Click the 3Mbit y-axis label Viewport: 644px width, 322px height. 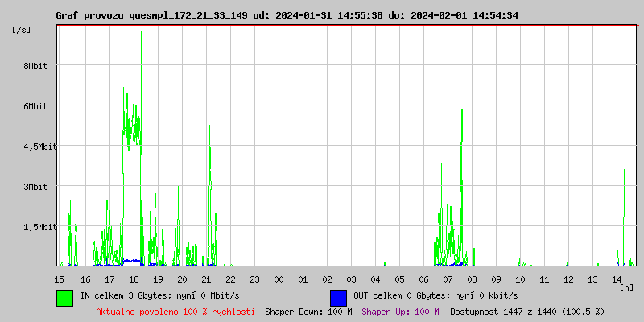pyautogui.click(x=35, y=187)
